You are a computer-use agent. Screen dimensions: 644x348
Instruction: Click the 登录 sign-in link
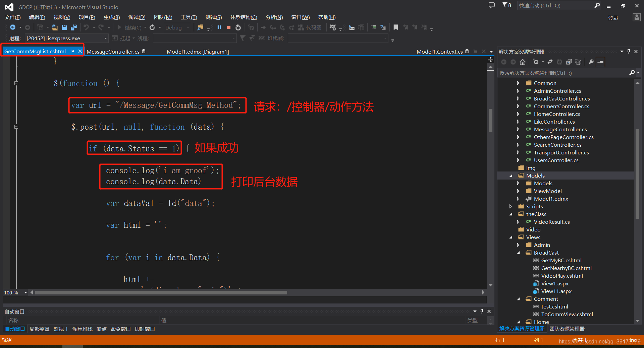(613, 18)
